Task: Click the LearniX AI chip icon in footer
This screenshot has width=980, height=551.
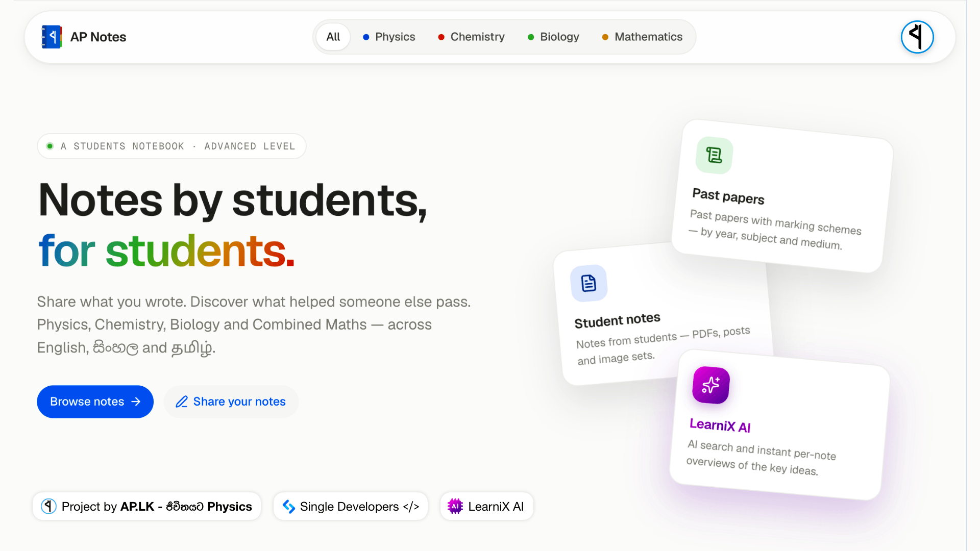Action: click(455, 506)
